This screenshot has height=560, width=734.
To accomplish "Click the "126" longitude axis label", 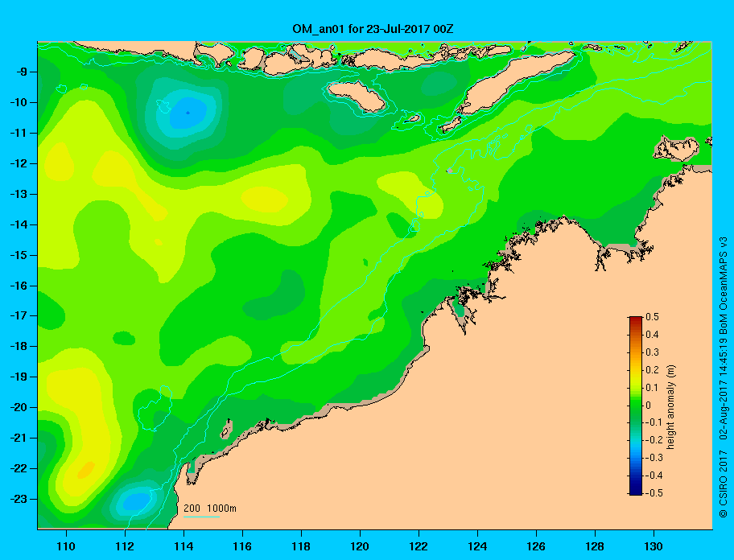I will (536, 546).
